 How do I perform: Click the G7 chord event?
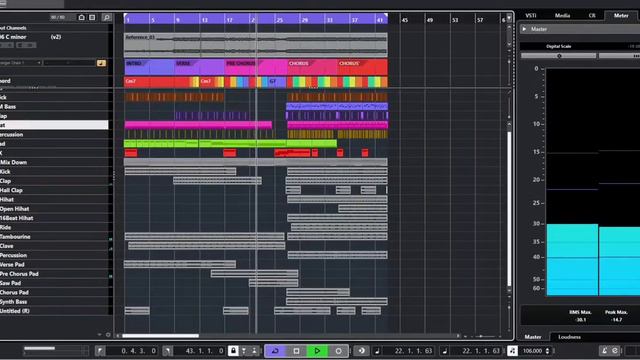click(x=277, y=82)
